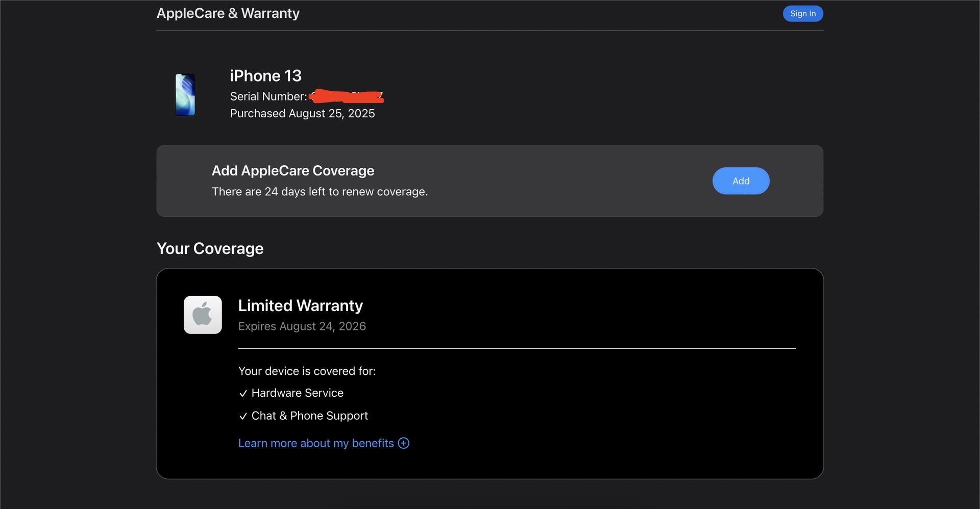Image resolution: width=980 pixels, height=509 pixels.
Task: Click the Apple logo icon
Action: pos(203,315)
